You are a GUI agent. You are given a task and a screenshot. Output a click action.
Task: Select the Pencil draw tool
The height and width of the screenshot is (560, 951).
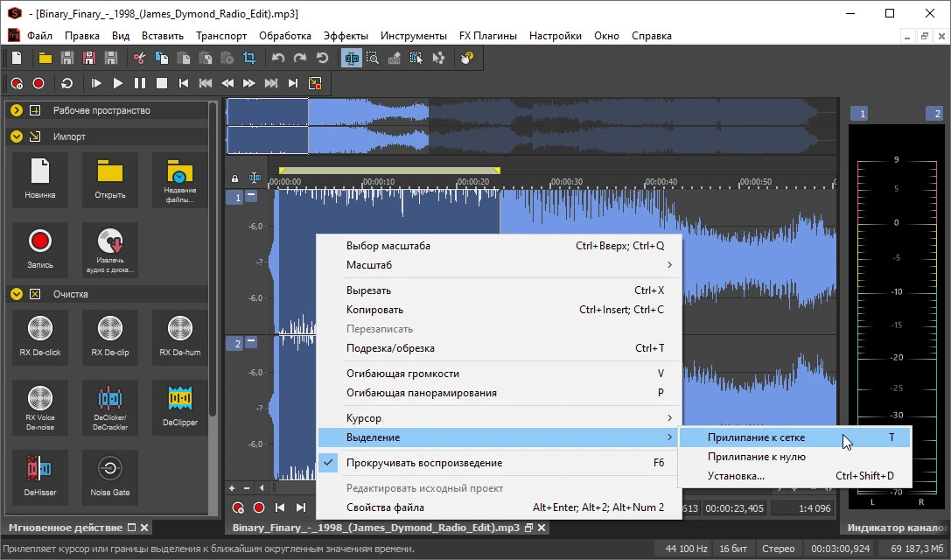[395, 59]
